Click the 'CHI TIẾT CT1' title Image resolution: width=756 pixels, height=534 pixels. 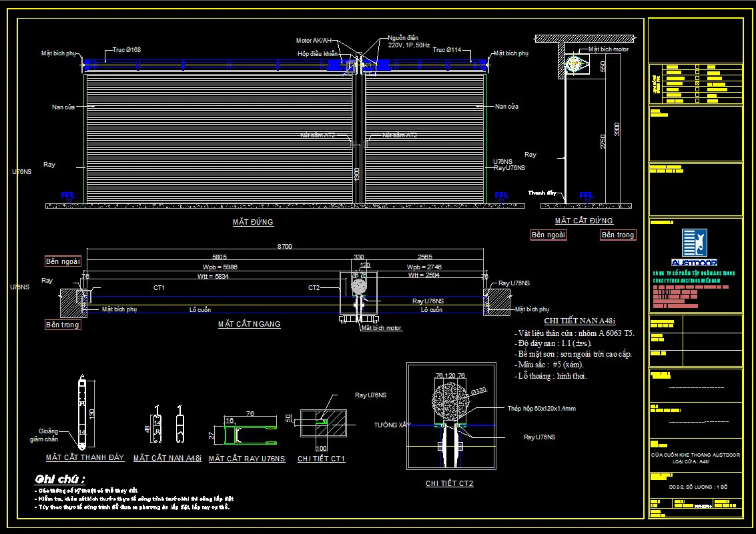click(x=321, y=459)
